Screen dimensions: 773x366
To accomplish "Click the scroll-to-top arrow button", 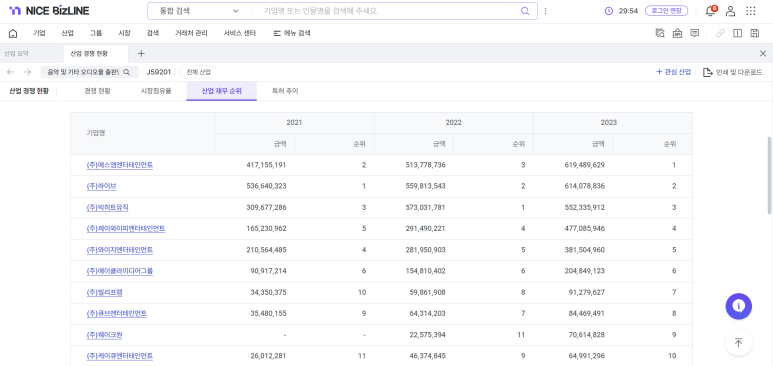I will coord(738,343).
